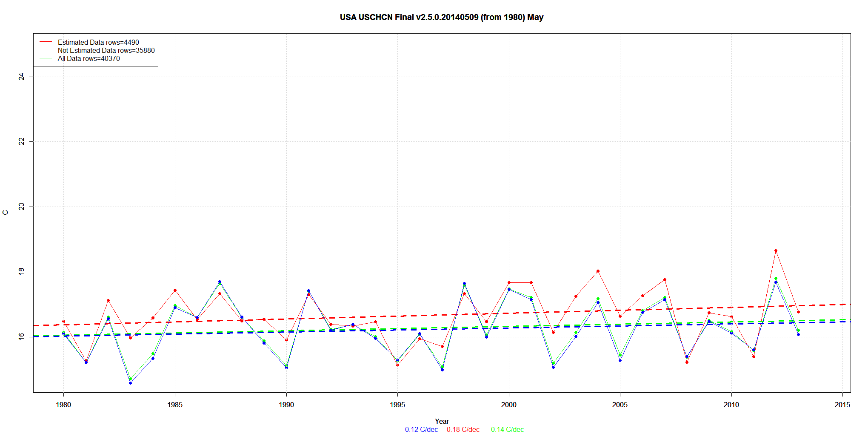The height and width of the screenshot is (434, 868).
Task: Click the red 2012 peak data point
Action: [776, 251]
